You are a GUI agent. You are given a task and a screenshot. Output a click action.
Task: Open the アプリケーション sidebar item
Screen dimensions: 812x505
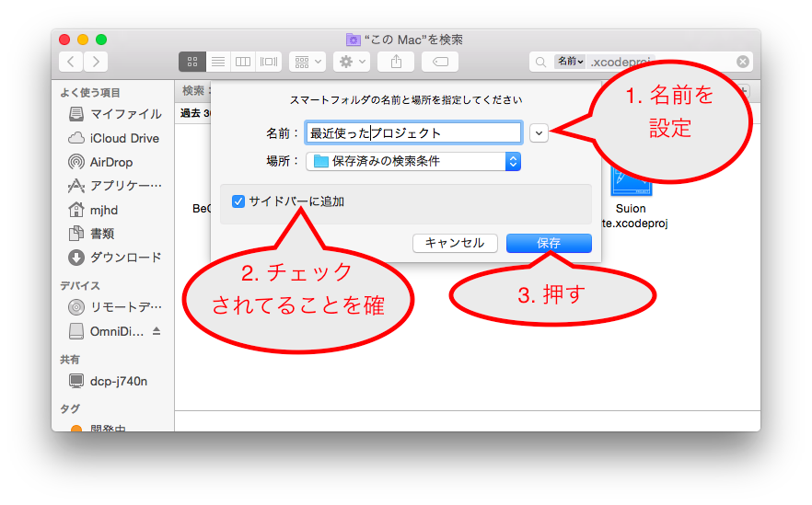116,185
